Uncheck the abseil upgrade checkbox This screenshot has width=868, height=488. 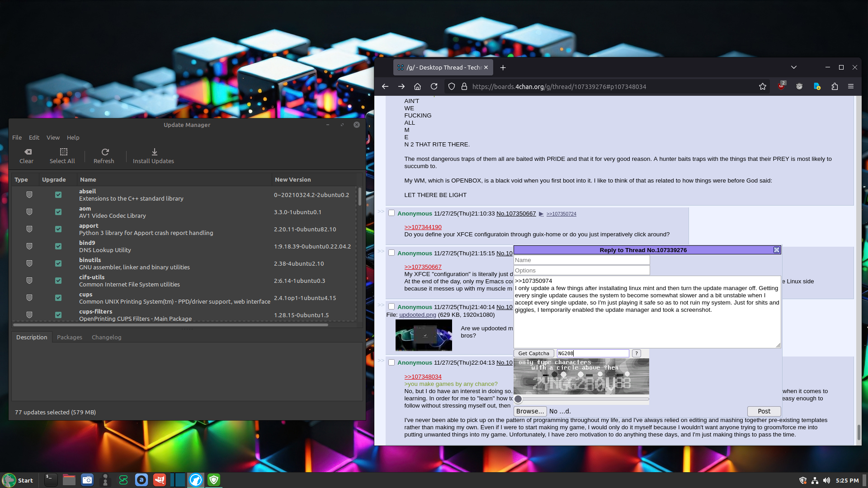pos(58,195)
